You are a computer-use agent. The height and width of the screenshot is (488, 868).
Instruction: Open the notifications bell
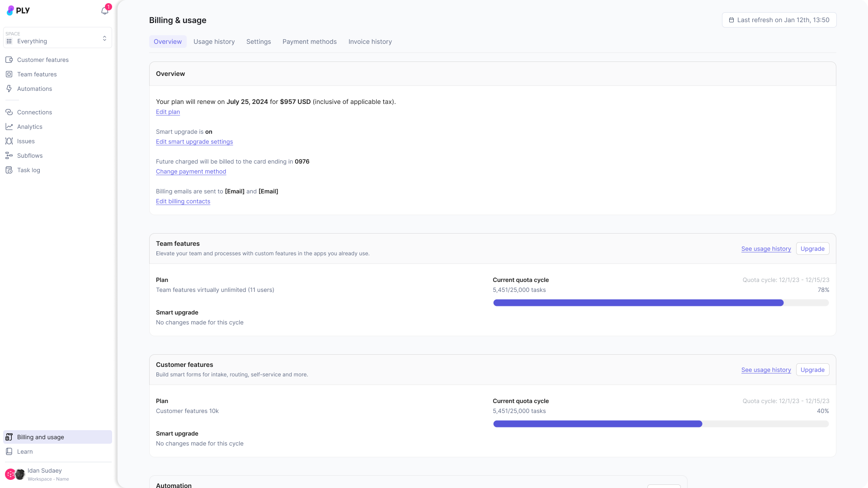coord(104,11)
